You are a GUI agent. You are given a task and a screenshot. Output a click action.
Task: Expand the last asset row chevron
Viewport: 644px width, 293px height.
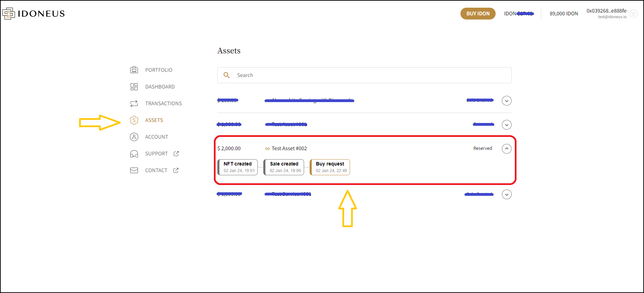(x=506, y=194)
